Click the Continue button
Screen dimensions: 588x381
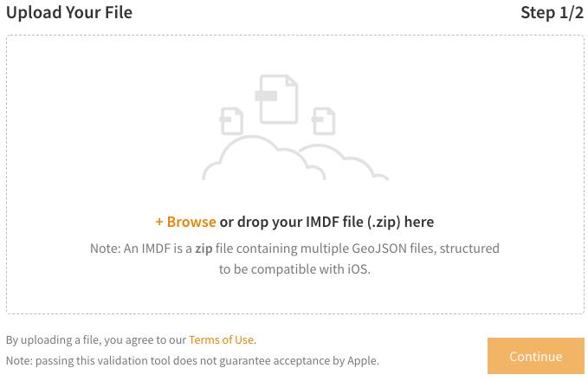click(x=536, y=356)
